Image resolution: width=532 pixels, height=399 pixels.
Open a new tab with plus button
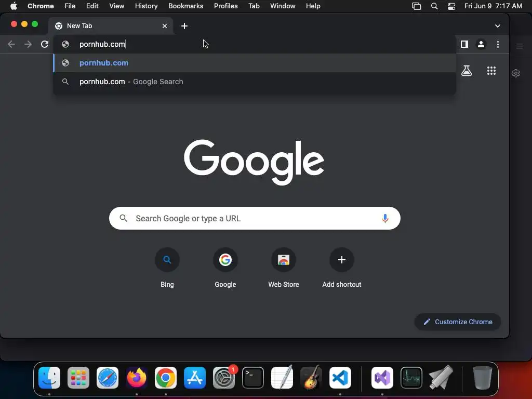[184, 26]
